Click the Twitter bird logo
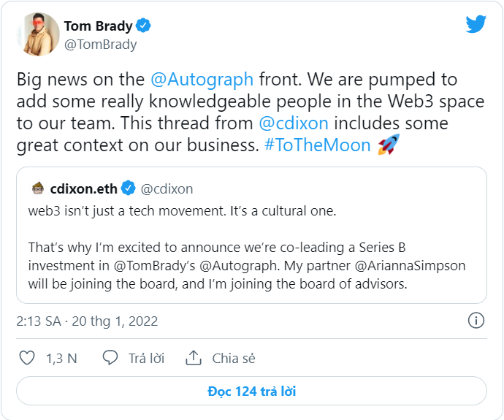The width and height of the screenshot is (504, 420). coord(476,24)
